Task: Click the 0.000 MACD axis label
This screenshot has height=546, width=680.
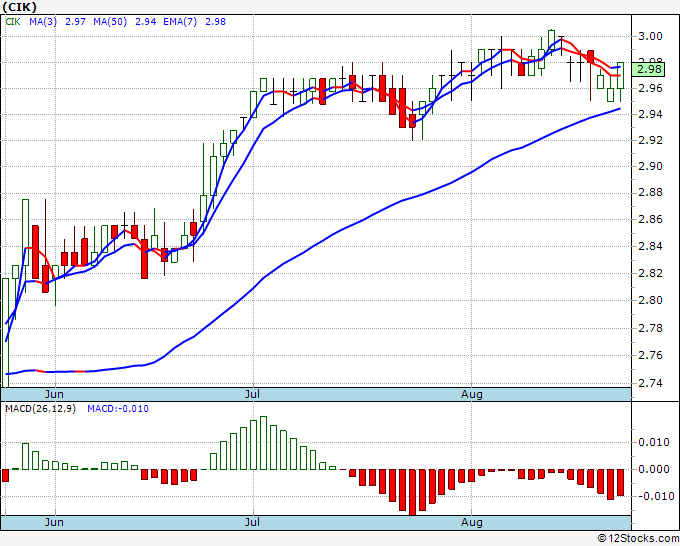Action: click(x=654, y=469)
